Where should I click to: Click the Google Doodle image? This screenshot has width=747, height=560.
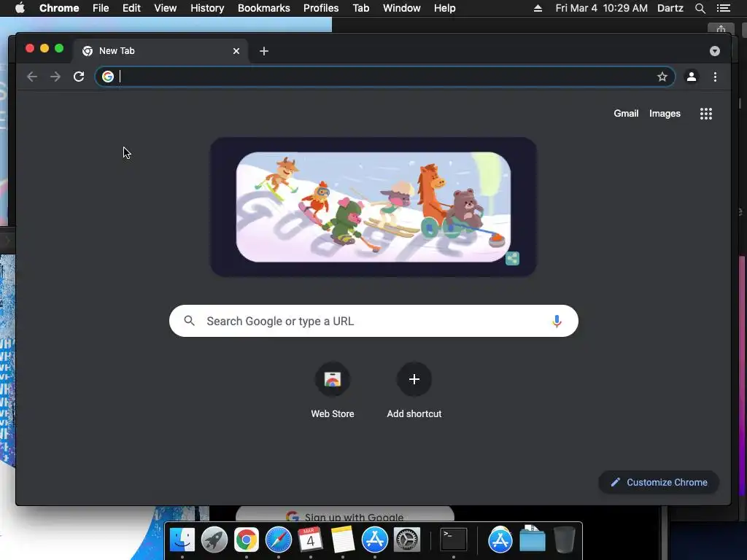tap(373, 206)
